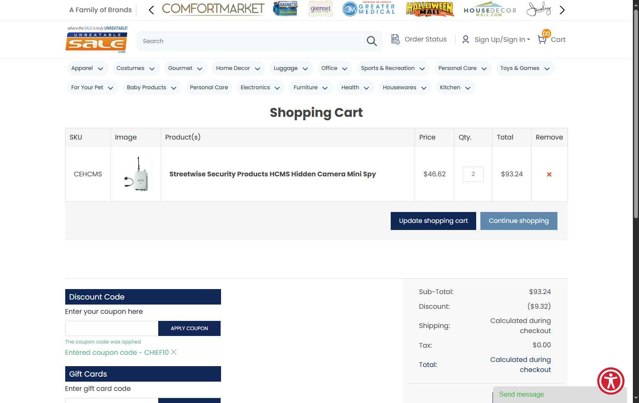
Task: Click the coupon code input field
Action: 111,328
